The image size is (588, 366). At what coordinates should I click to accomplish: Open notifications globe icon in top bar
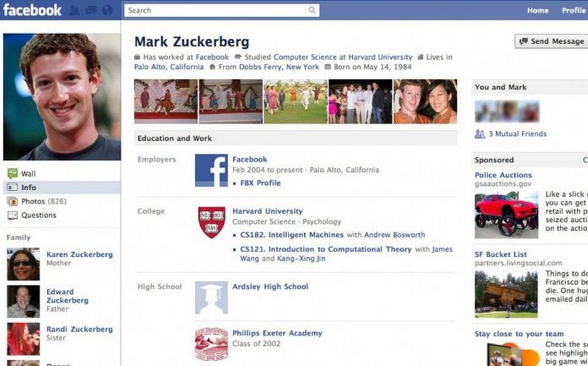(x=107, y=10)
